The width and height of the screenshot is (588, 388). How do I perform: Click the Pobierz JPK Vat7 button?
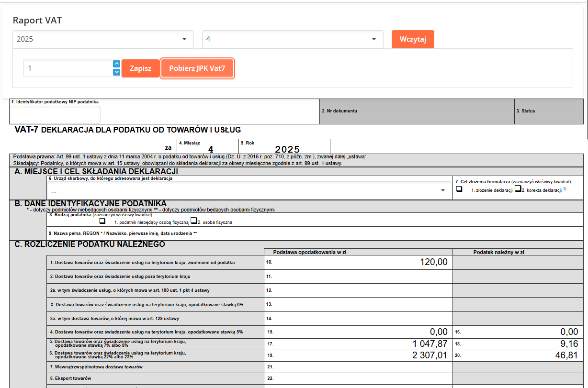(197, 68)
